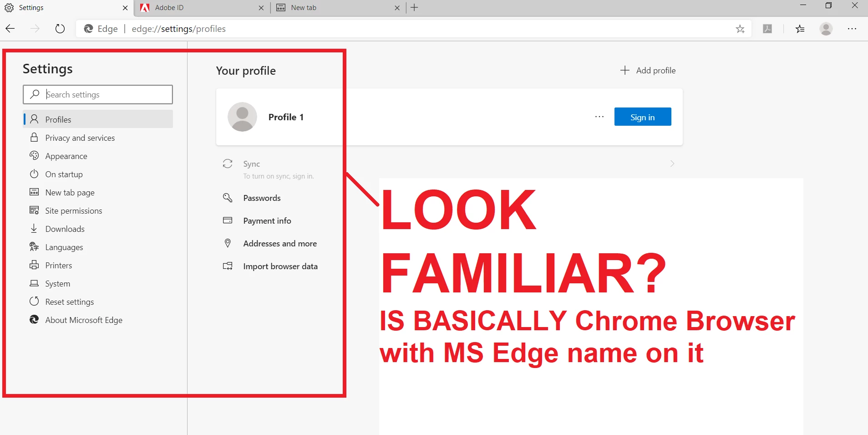Viewport: 868px width, 435px height.
Task: Open the more options dots for Profile 1
Action: pos(599,117)
